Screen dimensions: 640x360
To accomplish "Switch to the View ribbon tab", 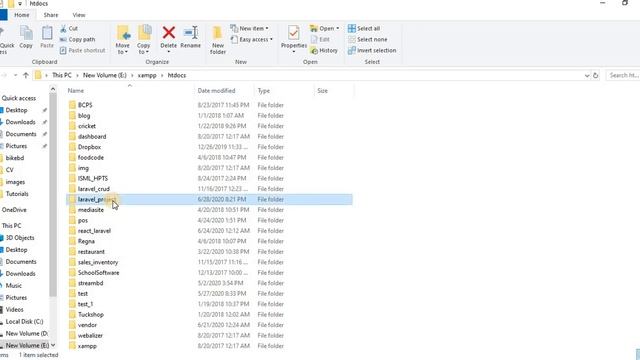I will tap(79, 15).
